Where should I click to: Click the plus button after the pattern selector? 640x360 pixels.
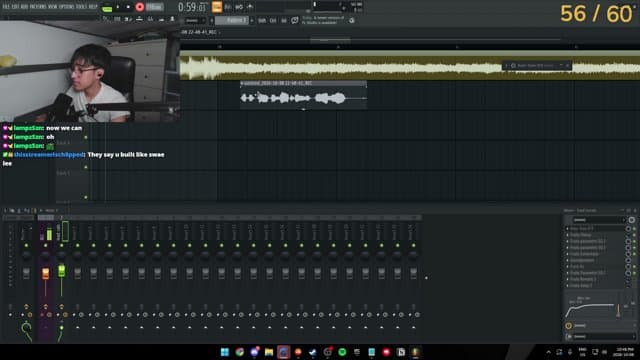(252, 20)
